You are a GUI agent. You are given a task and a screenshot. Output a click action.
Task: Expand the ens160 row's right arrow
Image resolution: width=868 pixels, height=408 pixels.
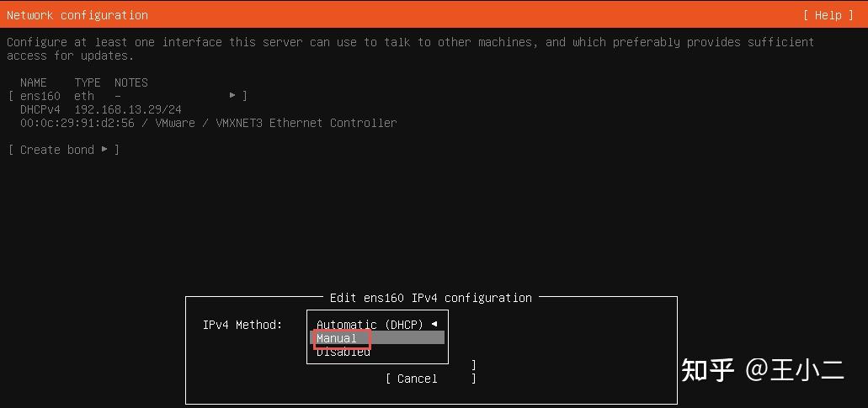(233, 96)
